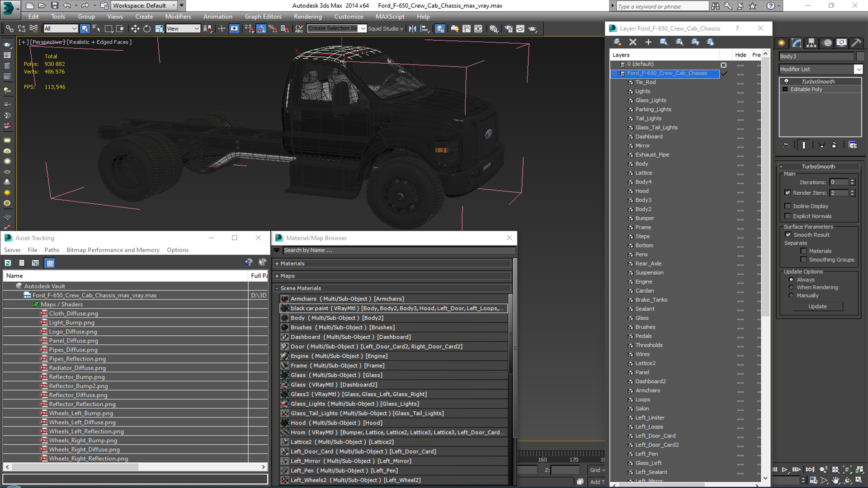This screenshot has width=868, height=488.
Task: Open the Modifiers menu
Action: [x=178, y=17]
